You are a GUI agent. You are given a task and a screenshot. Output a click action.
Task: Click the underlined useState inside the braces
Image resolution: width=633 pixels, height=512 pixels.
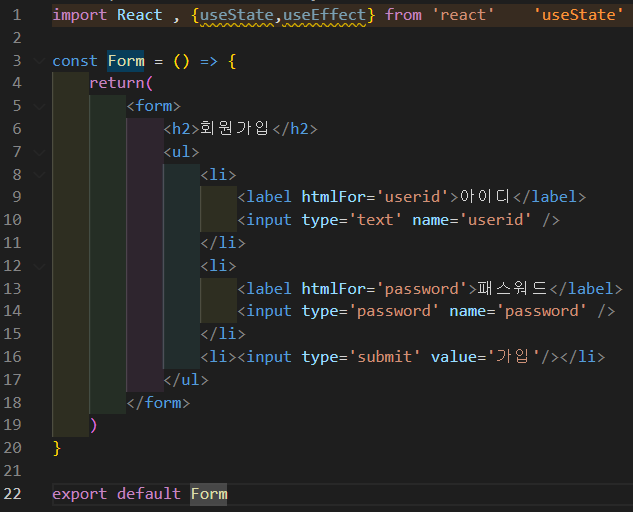[x=237, y=15]
